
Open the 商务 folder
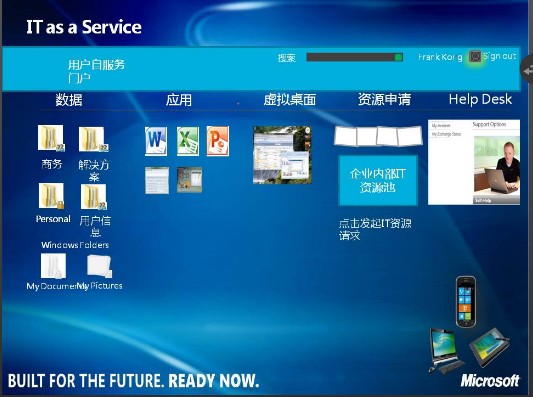coord(51,138)
